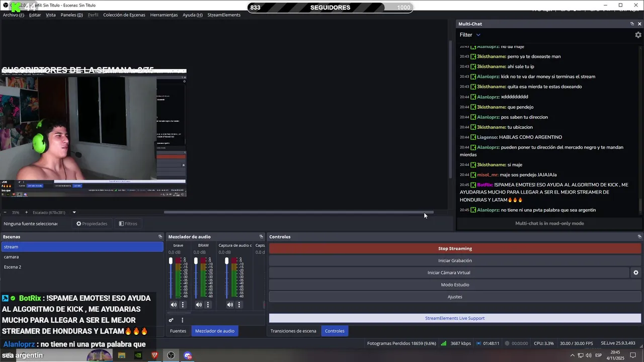Expand the chat Filter dropdown

tap(470, 35)
